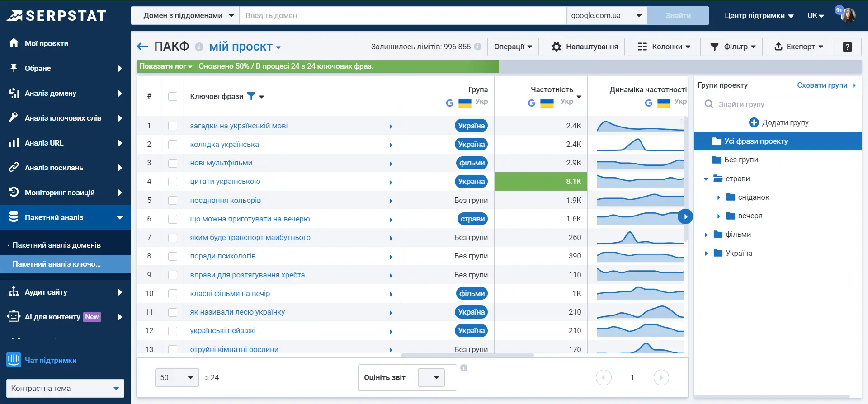Open row arrow for колядка українська
Image resolution: width=868 pixels, height=404 pixels.
point(391,145)
